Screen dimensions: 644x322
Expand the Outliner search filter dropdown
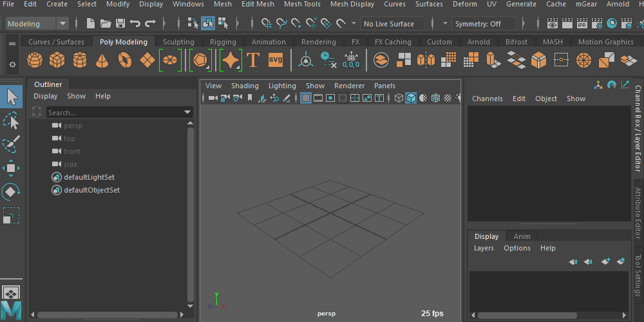coord(188,113)
